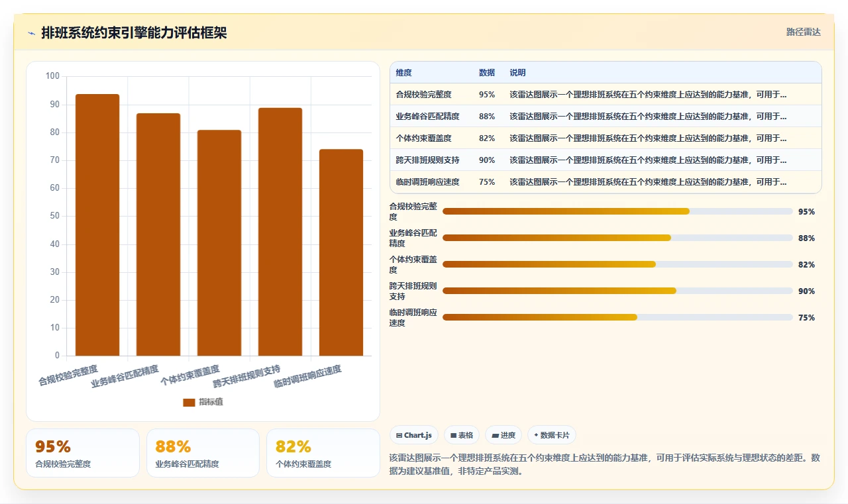Viewport: 848px width, 504px height.
Task: Select the 进度 tag
Action: point(503,435)
